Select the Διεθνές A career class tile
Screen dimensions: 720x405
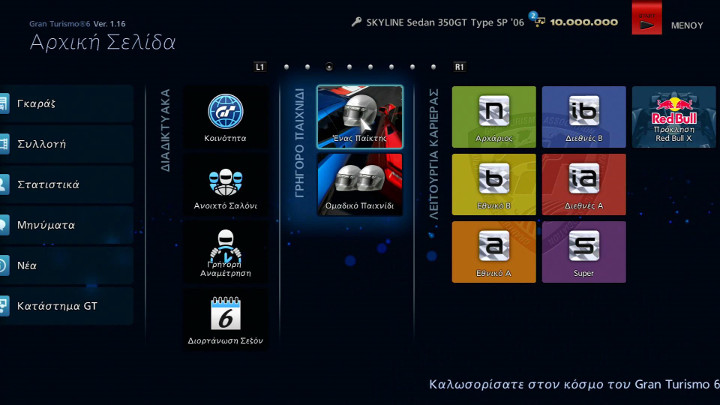click(x=583, y=185)
